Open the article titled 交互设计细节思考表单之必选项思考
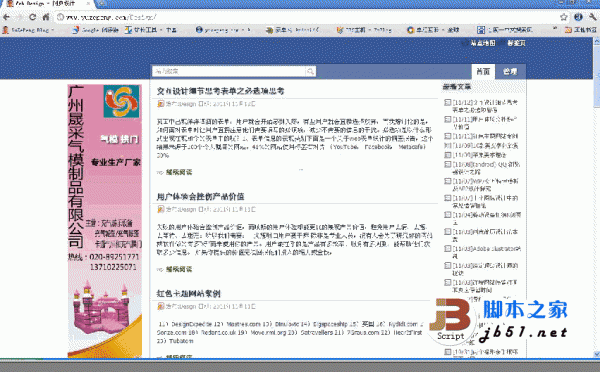 click(220, 91)
